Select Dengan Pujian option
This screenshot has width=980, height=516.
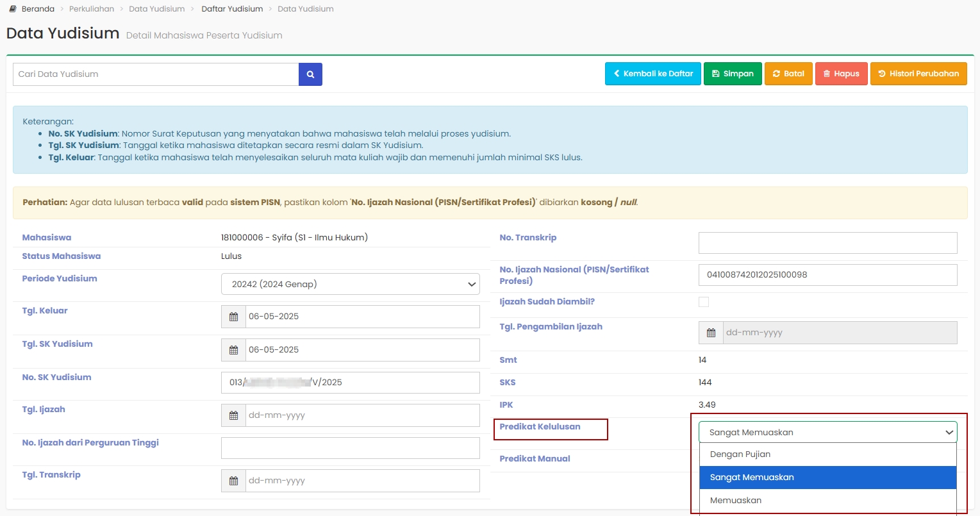(740, 454)
